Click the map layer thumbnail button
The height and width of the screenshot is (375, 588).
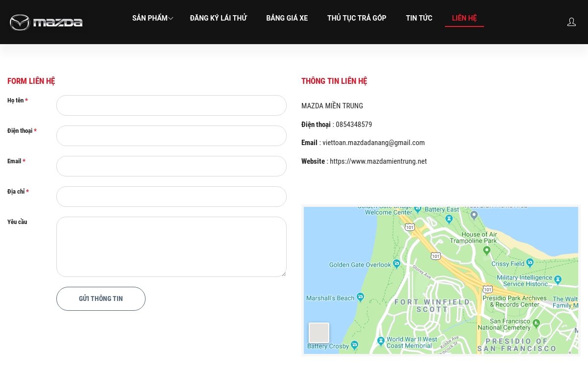[x=319, y=333]
